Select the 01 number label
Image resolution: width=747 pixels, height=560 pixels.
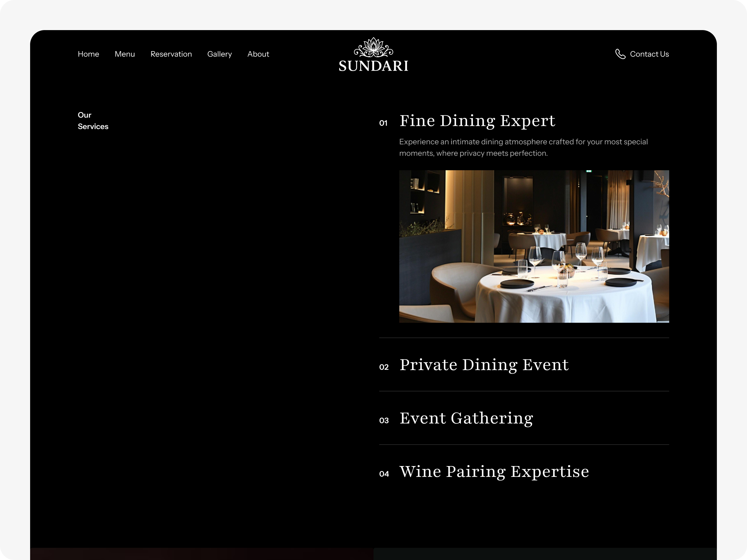(383, 123)
